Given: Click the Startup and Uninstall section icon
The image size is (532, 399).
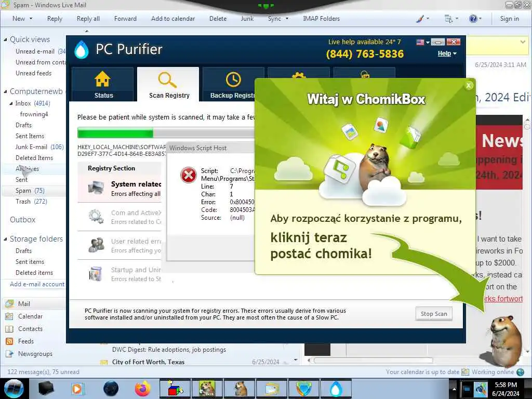Looking at the screenshot, I should (96, 274).
